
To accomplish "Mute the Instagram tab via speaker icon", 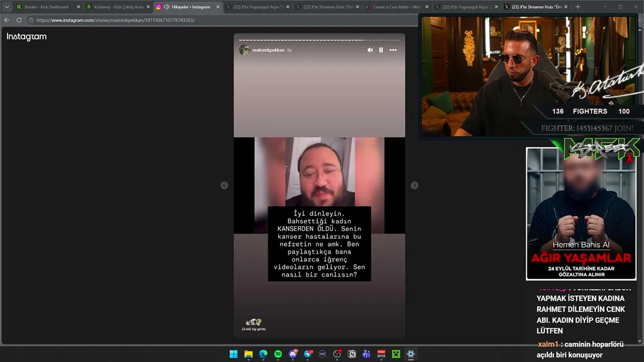I will pyautogui.click(x=167, y=7).
